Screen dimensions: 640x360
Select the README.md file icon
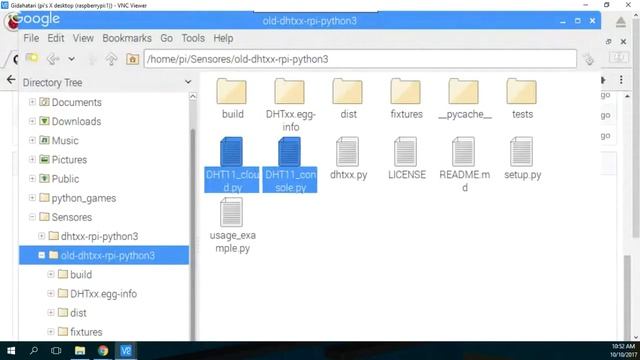[x=463, y=151]
